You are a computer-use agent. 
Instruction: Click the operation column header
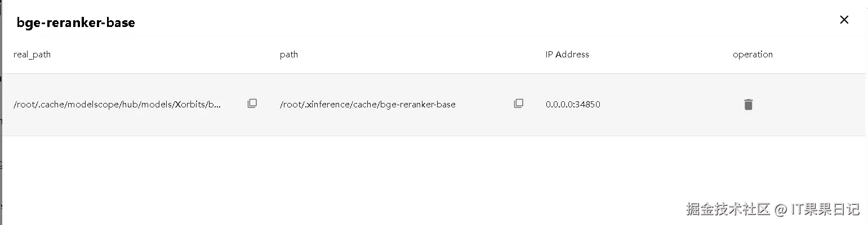tap(753, 55)
